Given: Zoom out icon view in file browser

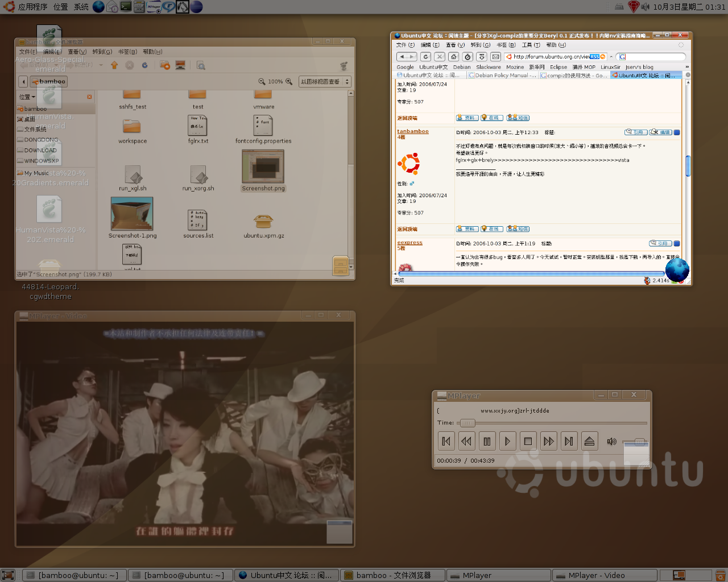Looking at the screenshot, I should (x=262, y=81).
